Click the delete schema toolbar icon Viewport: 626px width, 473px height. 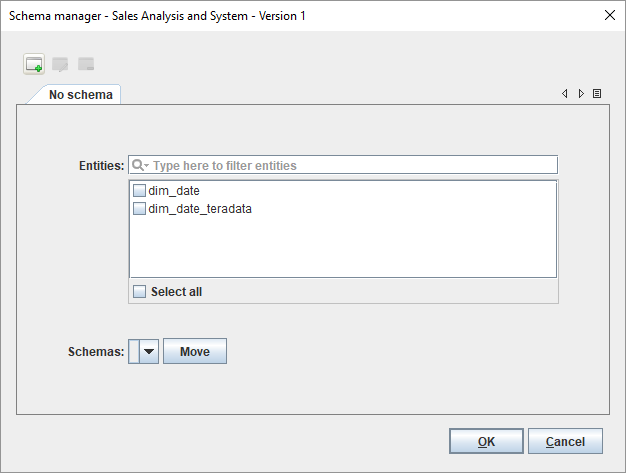click(86, 65)
